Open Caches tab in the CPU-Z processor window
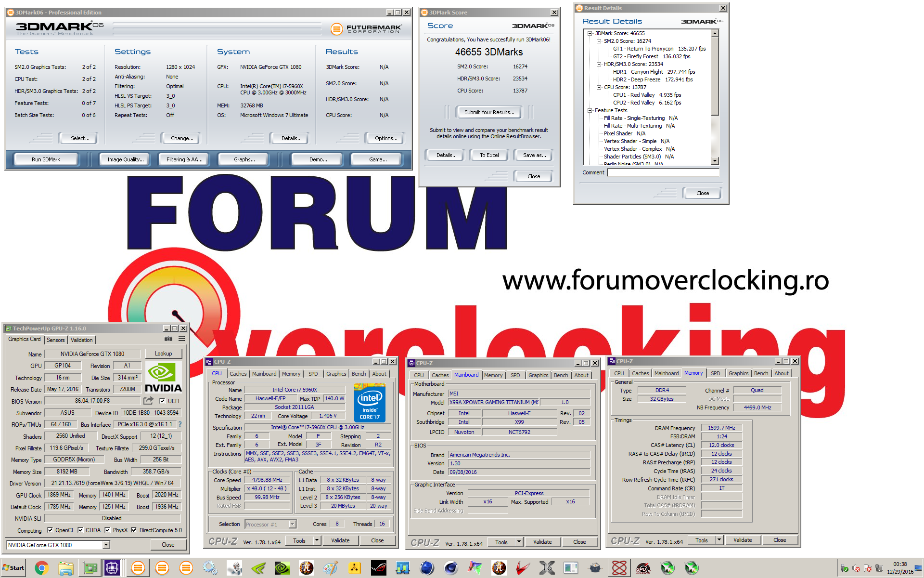 [238, 374]
